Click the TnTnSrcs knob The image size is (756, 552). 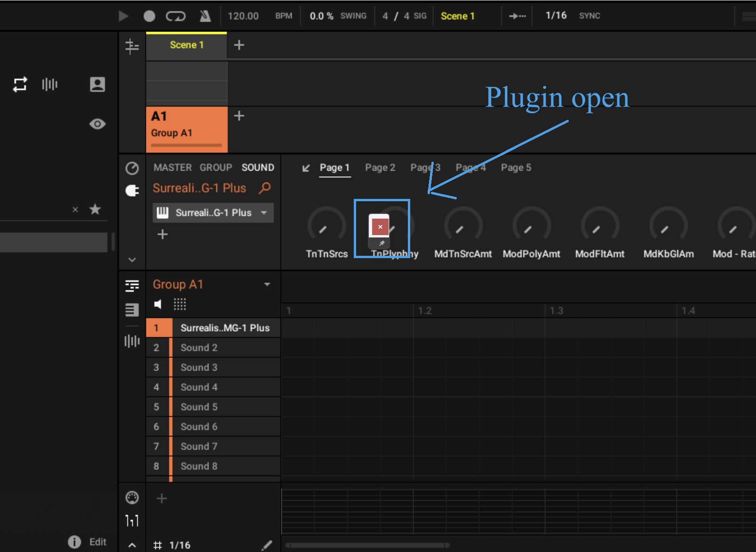coord(326,226)
